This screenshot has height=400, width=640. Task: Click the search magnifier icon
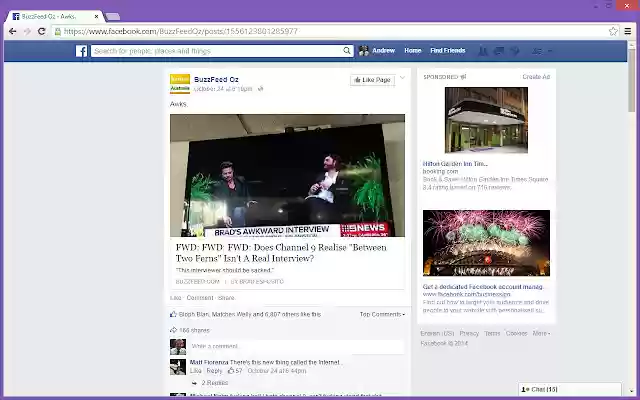coord(347,51)
